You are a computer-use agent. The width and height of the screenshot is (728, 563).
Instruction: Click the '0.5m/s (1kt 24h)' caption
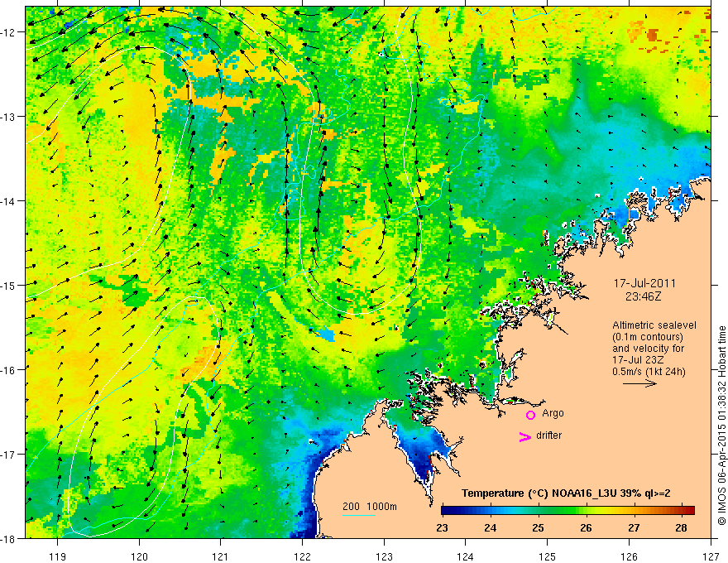click(649, 372)
